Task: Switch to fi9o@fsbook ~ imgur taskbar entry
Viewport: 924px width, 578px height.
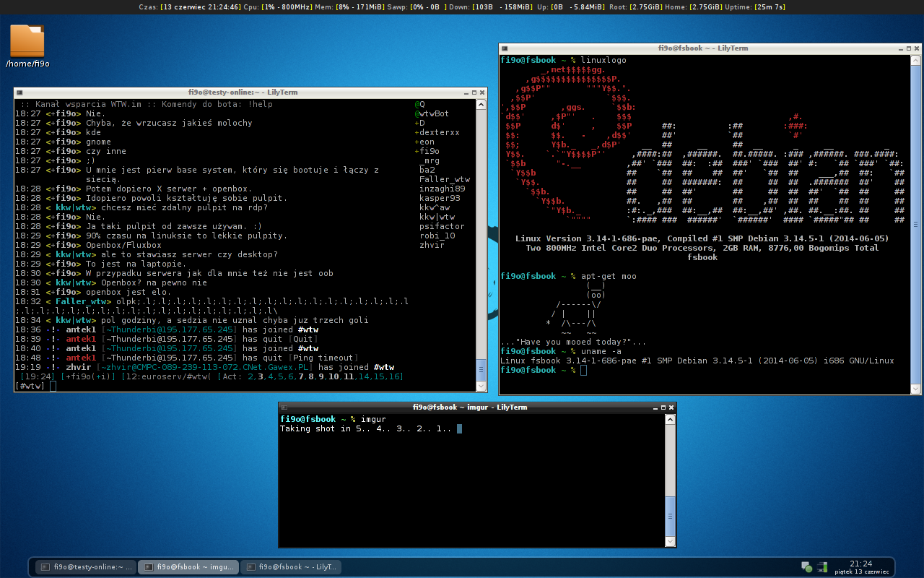Action: (x=188, y=567)
